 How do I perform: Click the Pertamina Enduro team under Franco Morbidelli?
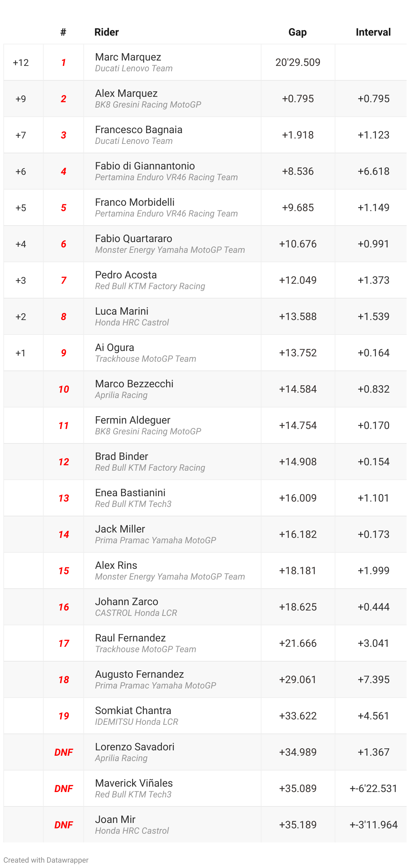tap(166, 213)
